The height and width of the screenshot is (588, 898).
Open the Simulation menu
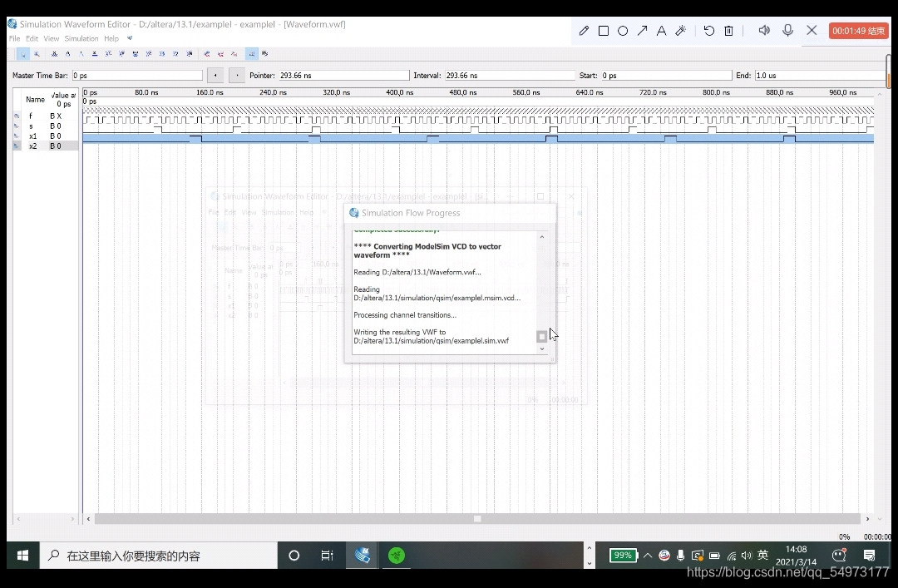click(x=81, y=38)
